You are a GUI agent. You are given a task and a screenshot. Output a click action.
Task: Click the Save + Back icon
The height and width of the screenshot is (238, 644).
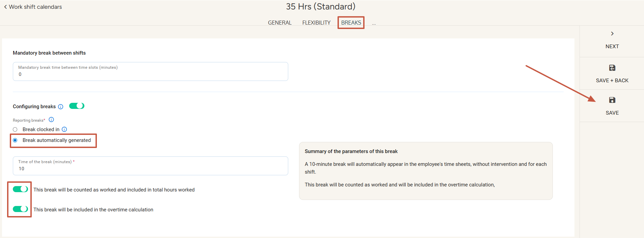612,68
